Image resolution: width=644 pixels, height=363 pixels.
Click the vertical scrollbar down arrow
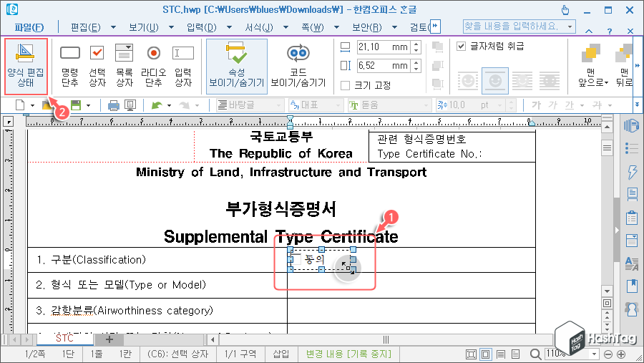click(x=607, y=291)
